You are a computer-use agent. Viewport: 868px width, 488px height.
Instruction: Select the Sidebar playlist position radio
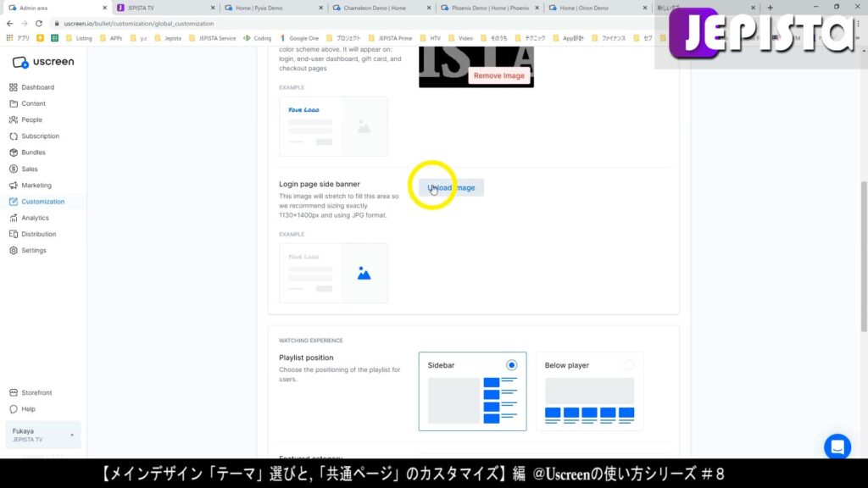click(511, 365)
